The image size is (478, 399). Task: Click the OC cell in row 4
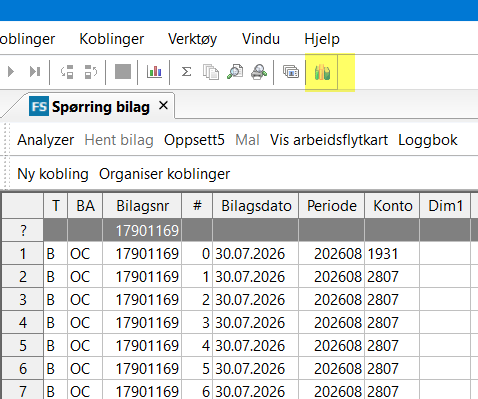click(x=85, y=322)
